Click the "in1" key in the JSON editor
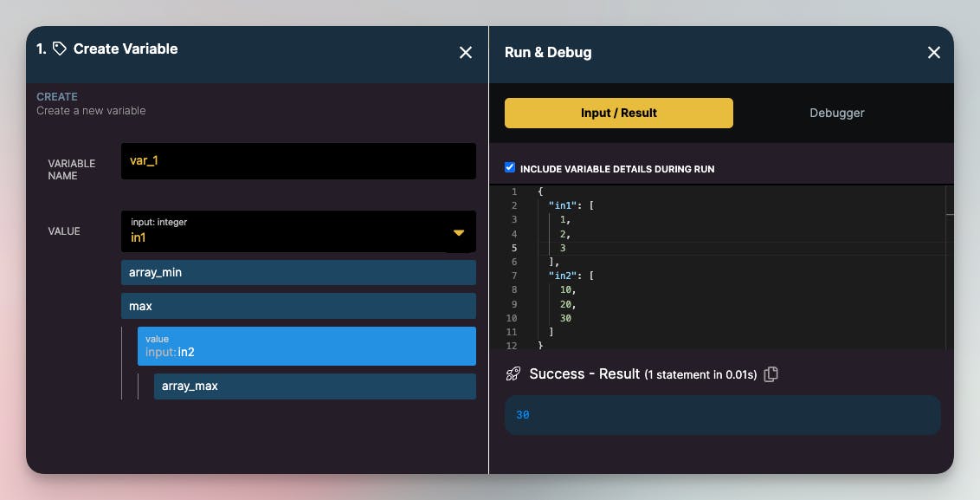 (x=563, y=205)
